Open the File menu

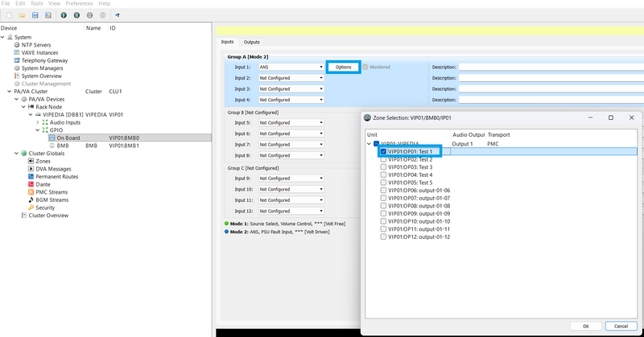pos(6,3)
